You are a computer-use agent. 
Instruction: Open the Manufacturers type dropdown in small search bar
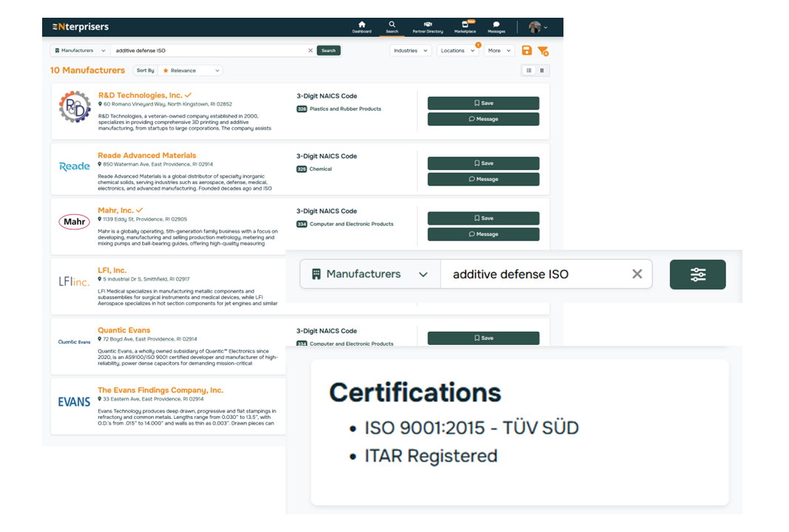pos(80,50)
